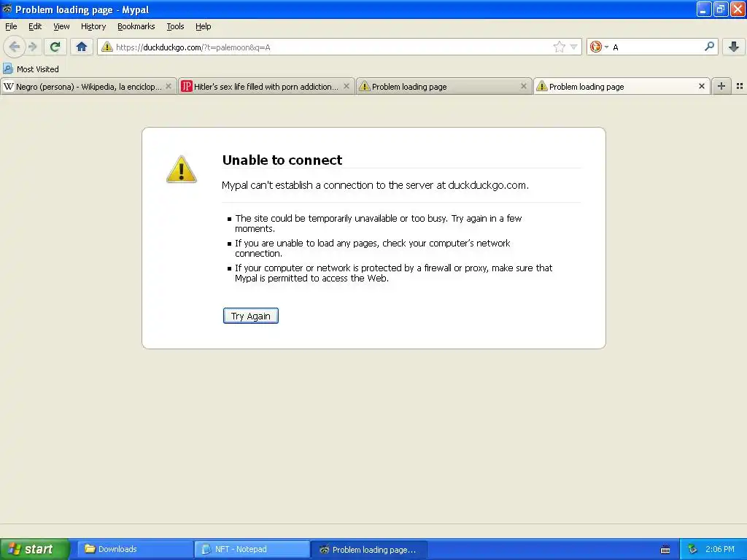Show the list all tabs button
The image size is (747, 560).
pos(740,86)
